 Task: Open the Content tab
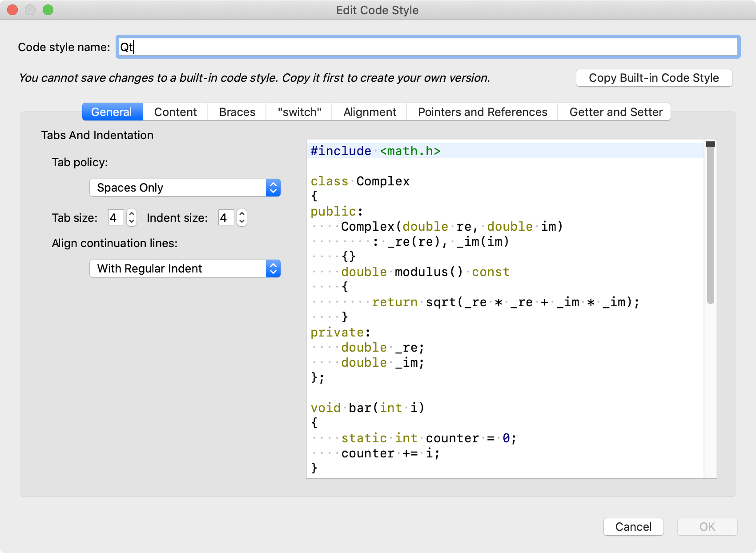[x=175, y=112]
